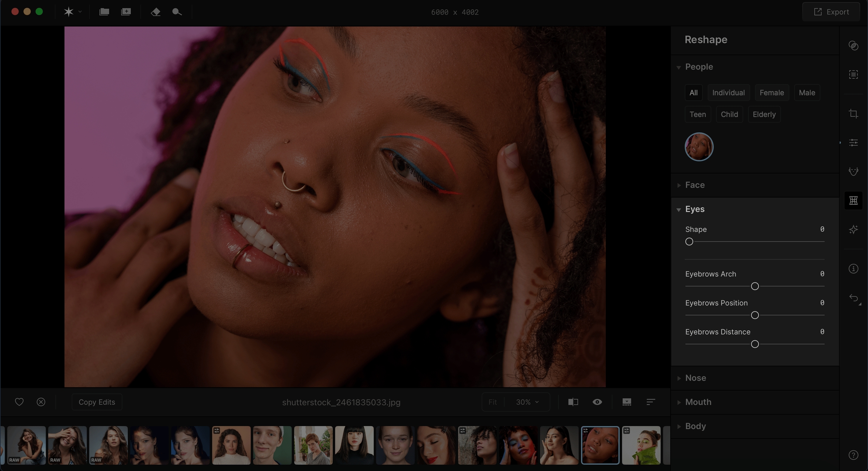
Task: Click the history undo arrow icon
Action: pos(853,298)
